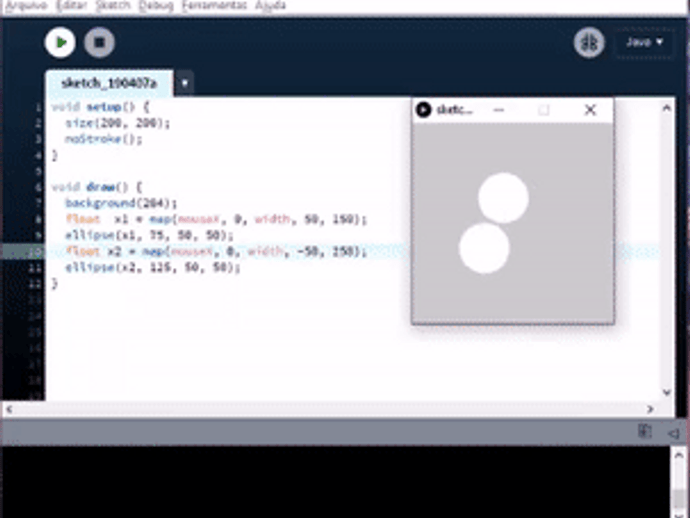Click the 'float x1 = map(' code line
Screen dimensions: 690x518
point(216,219)
